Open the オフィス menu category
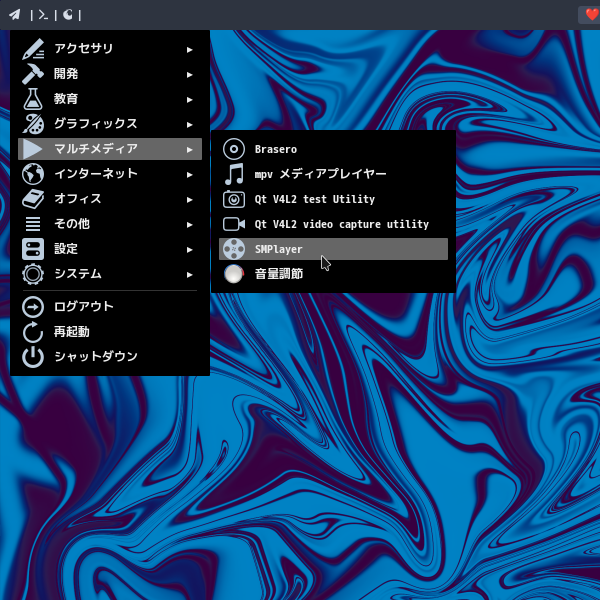This screenshot has height=600, width=600. pyautogui.click(x=110, y=199)
